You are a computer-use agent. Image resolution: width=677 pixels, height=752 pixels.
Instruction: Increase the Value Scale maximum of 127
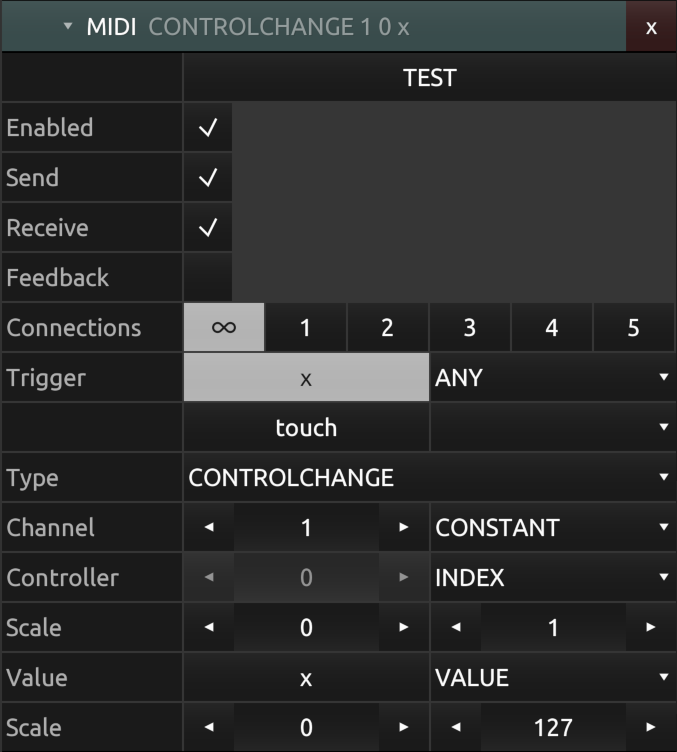651,727
